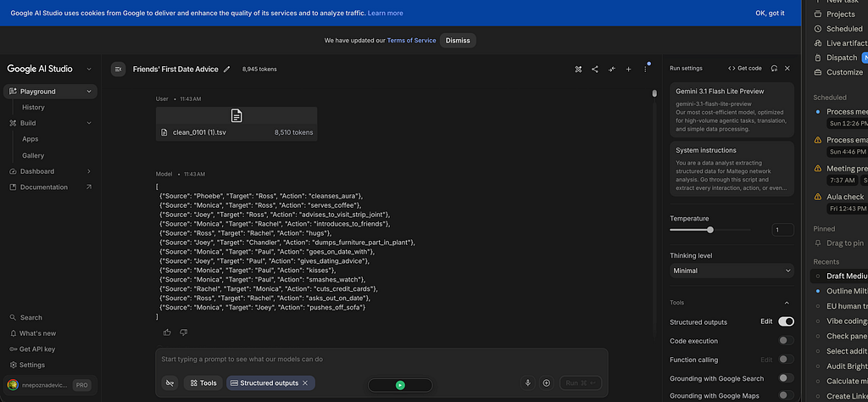Open Search in the left sidebar
The image size is (868, 402).
pos(31,317)
